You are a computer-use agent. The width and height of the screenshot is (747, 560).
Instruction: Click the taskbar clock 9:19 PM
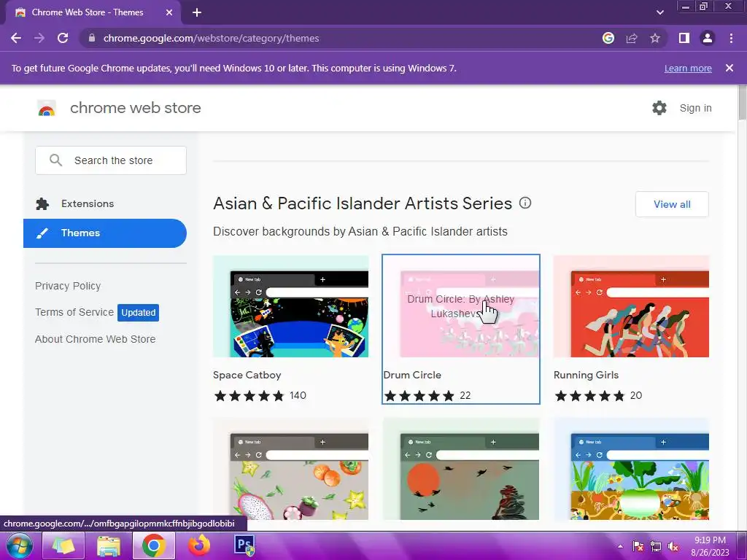(710, 540)
